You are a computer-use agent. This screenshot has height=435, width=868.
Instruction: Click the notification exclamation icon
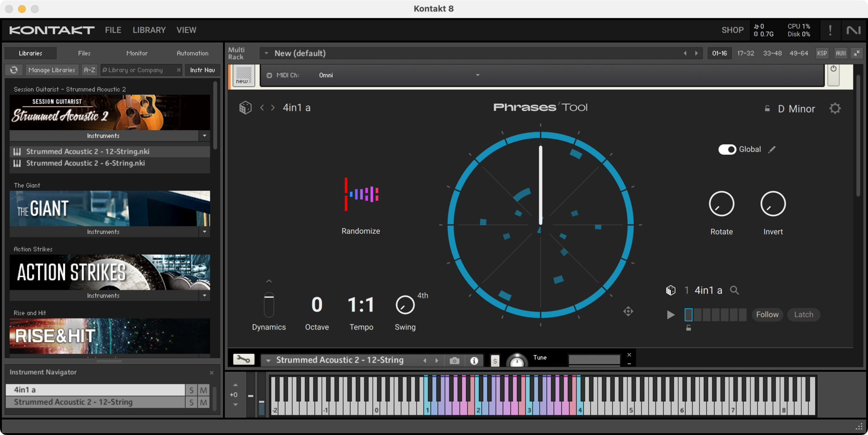830,30
